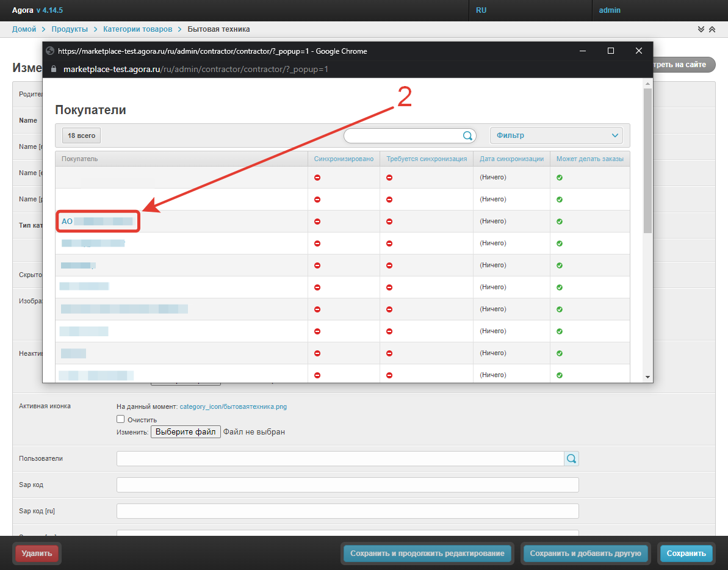Image resolution: width=728 pixels, height=570 pixels.
Task: Click the search magnifier icon in the popup
Action: click(467, 135)
